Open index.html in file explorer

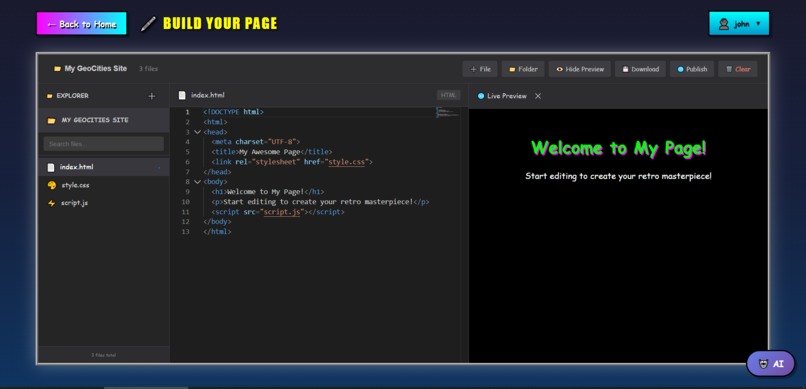(104, 167)
